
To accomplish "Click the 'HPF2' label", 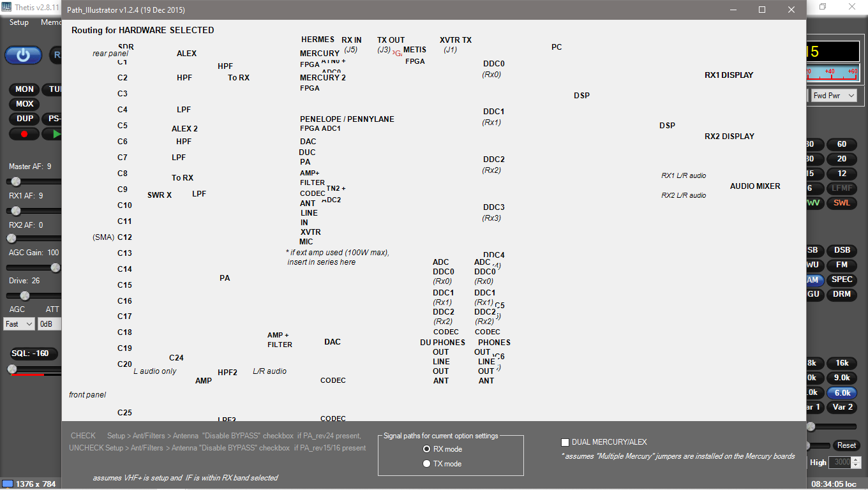I will 227,373.
